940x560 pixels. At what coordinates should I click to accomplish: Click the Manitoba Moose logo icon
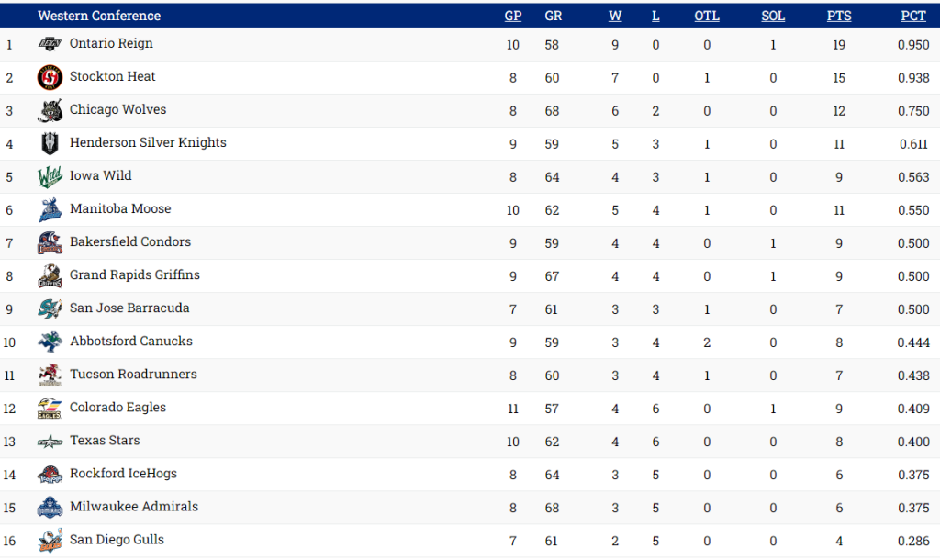50,210
